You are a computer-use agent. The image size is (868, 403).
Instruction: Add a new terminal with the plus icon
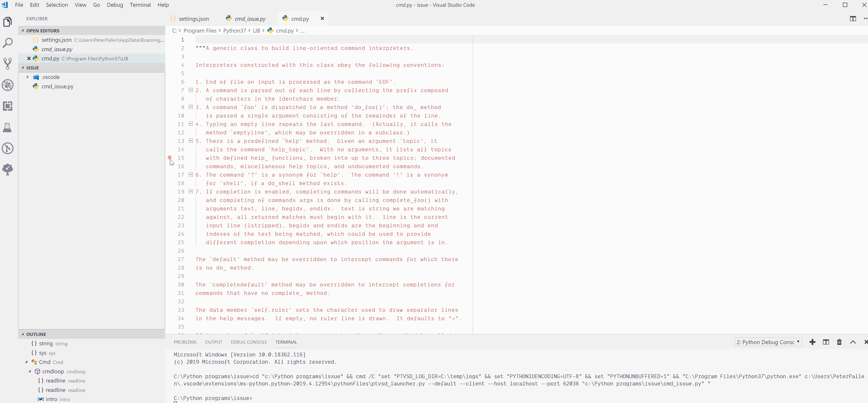pyautogui.click(x=813, y=342)
